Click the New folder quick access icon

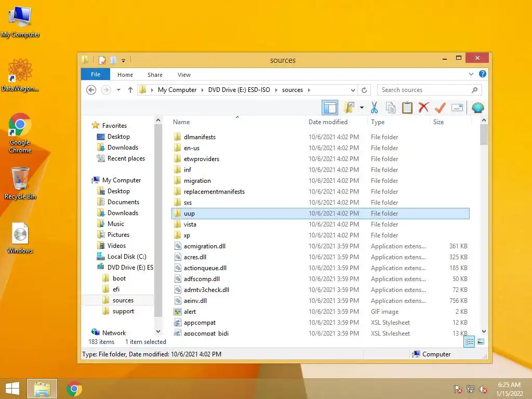click(x=113, y=60)
